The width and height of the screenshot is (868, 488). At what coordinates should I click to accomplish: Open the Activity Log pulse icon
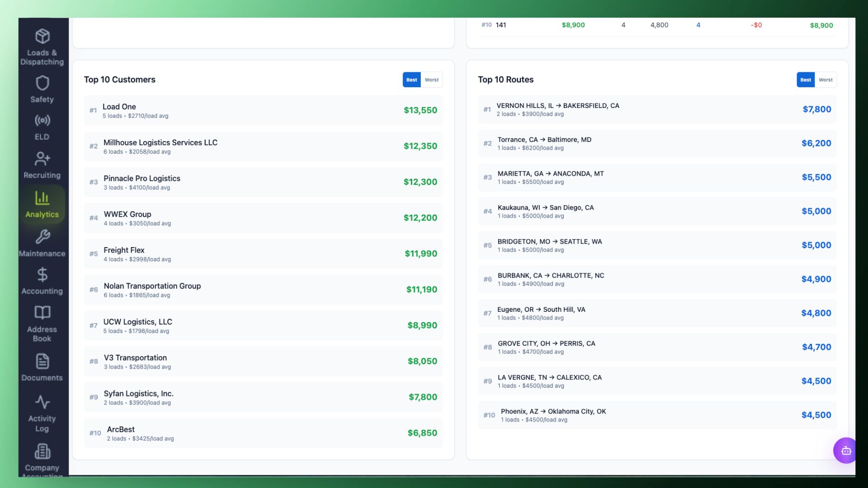tap(42, 402)
